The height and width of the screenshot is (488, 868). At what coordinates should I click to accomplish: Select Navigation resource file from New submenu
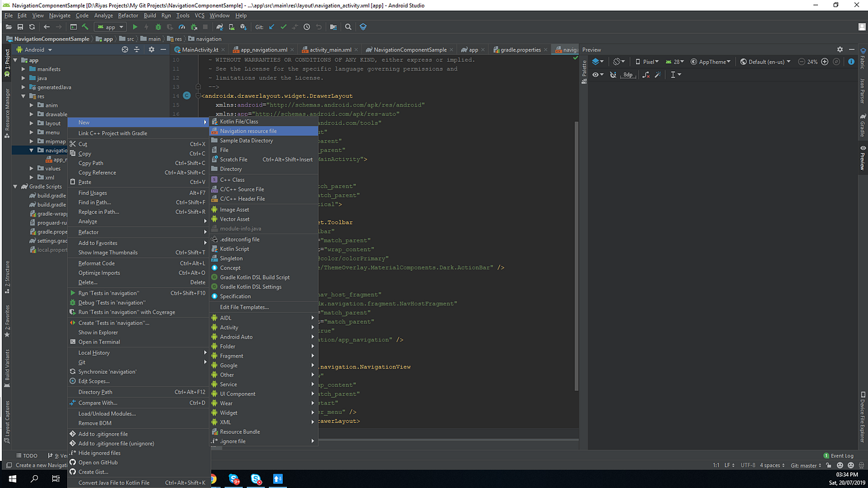(248, 131)
